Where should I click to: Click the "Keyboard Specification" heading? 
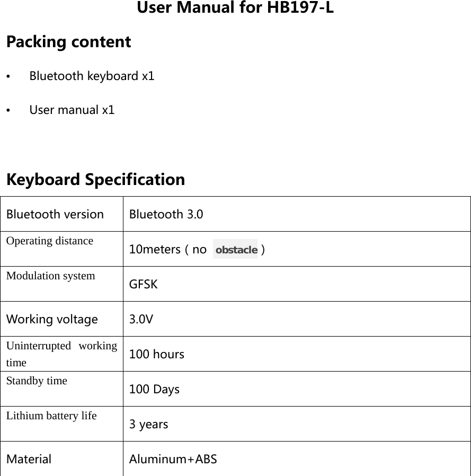click(x=95, y=179)
